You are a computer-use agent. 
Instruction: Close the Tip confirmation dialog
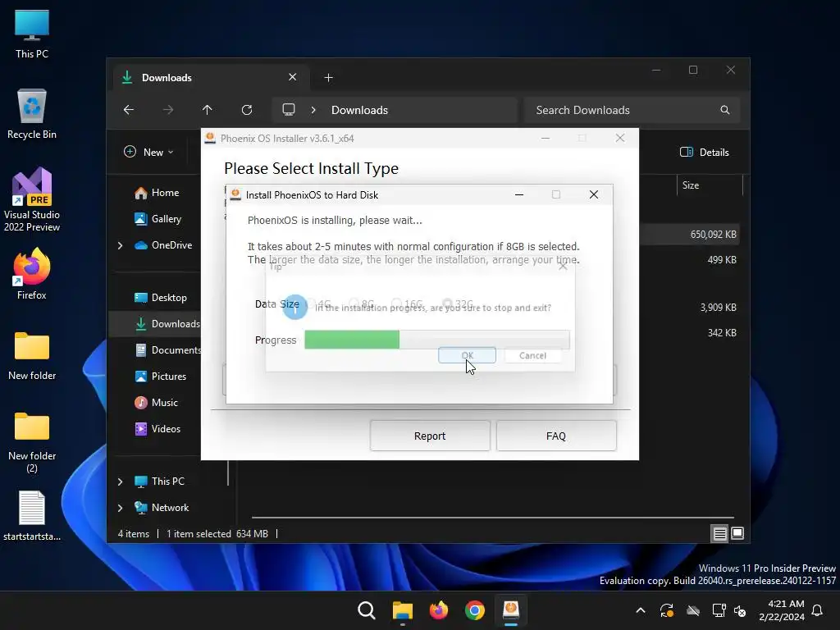click(563, 267)
